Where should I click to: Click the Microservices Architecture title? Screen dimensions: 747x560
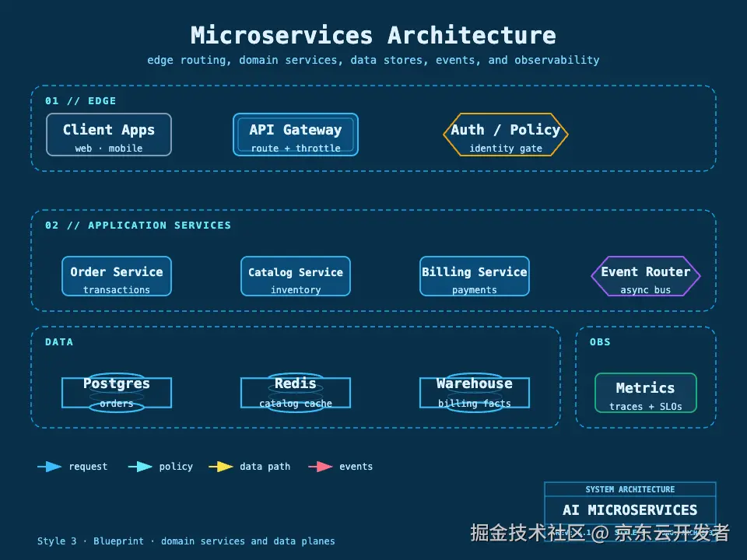click(x=373, y=35)
